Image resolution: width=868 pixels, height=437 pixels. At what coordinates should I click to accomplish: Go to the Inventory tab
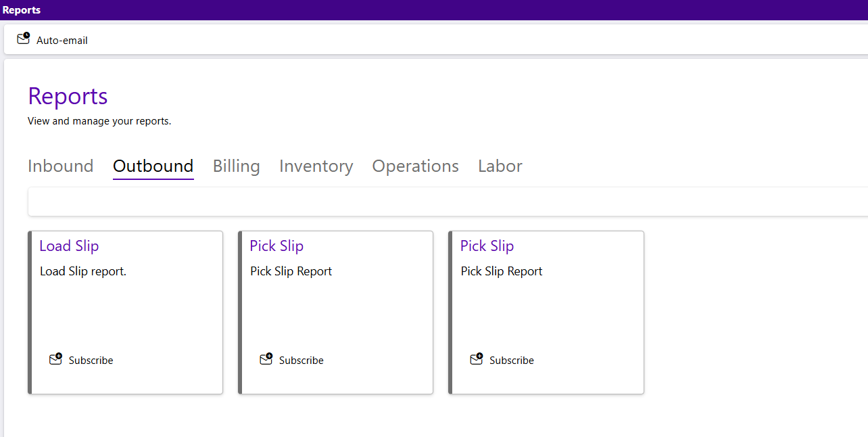[316, 166]
